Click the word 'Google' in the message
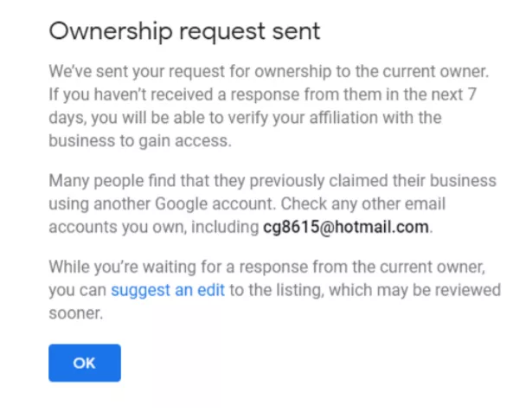Viewport: 532px width, 419px height. click(181, 204)
